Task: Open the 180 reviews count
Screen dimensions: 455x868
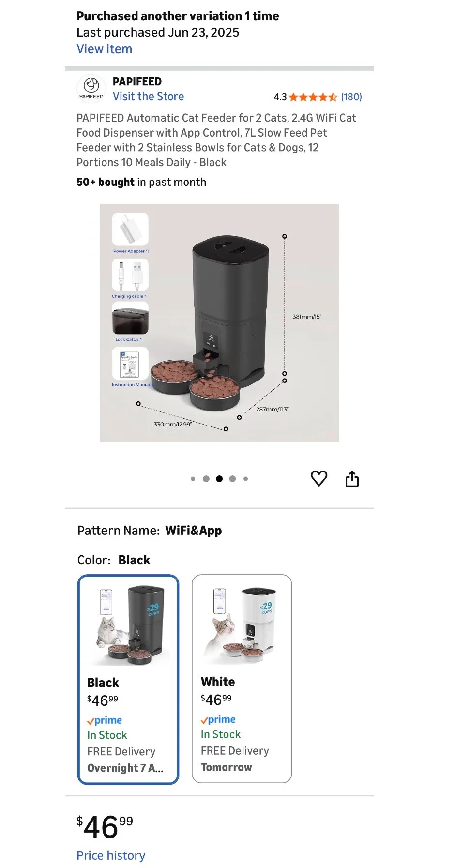Action: [351, 97]
